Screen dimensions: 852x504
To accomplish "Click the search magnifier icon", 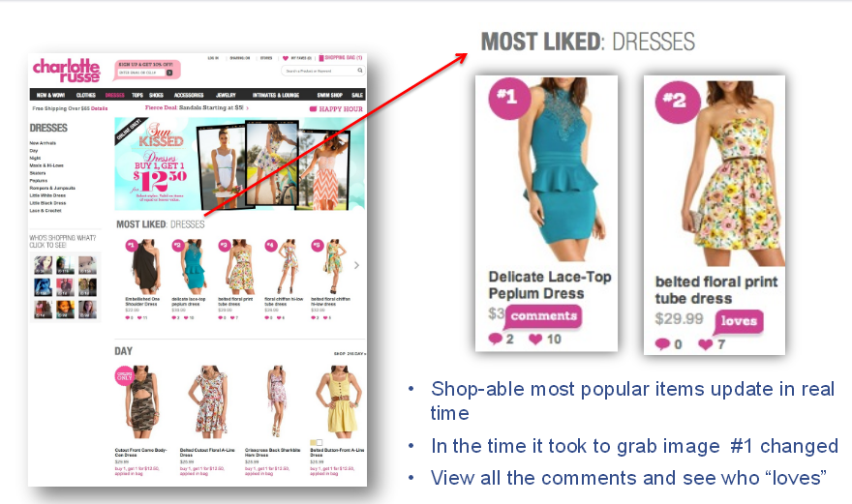I will 360,70.
